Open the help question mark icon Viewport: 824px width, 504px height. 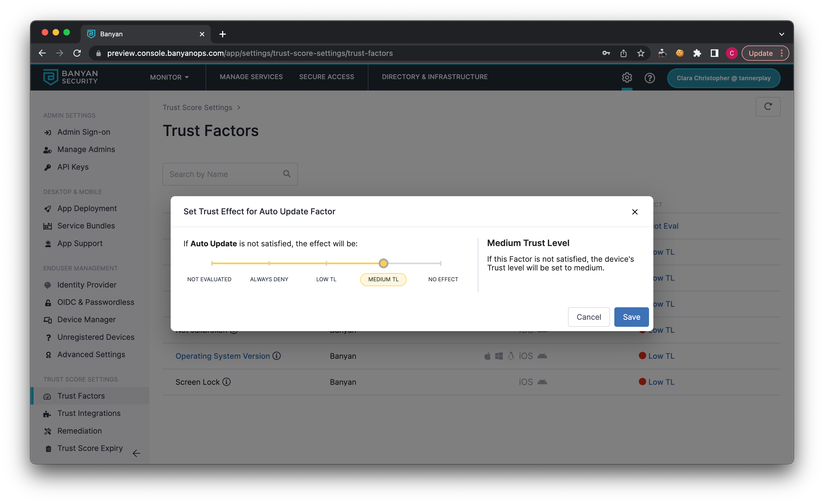[650, 78]
